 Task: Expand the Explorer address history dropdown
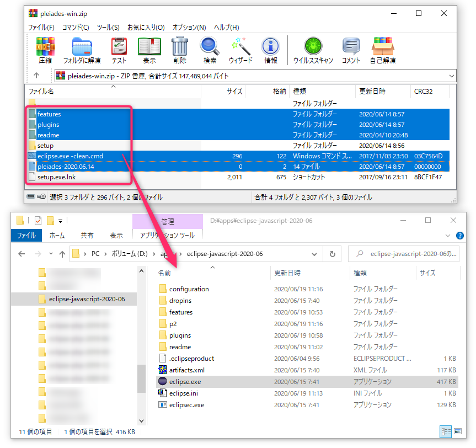(x=314, y=254)
